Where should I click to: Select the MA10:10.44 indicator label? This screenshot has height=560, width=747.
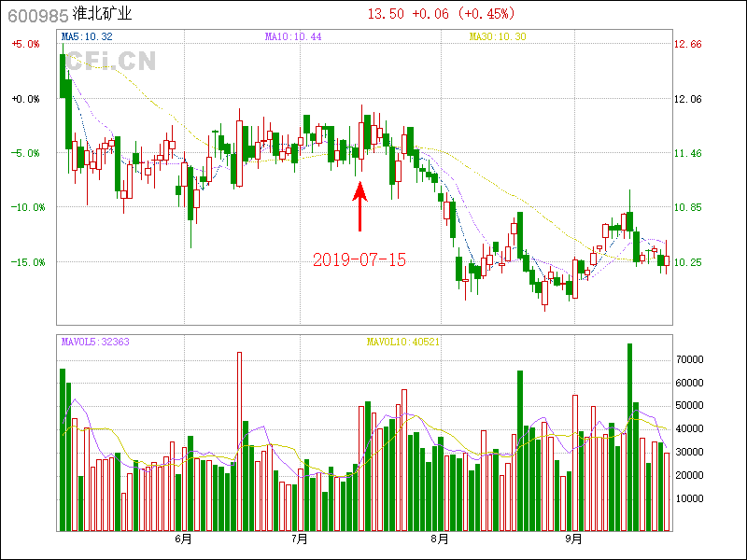click(293, 36)
